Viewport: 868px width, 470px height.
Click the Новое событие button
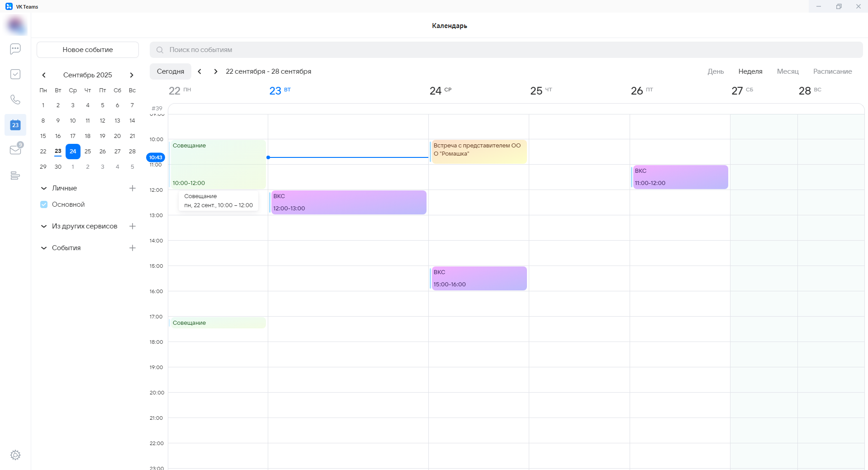point(88,50)
